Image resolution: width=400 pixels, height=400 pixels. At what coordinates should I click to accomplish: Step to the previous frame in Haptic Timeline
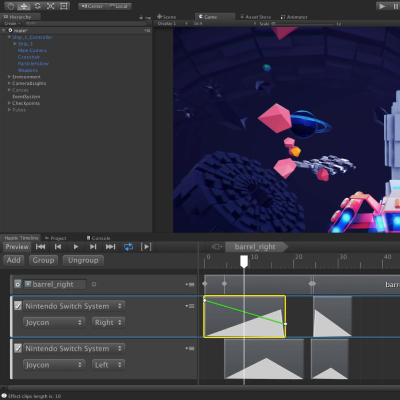(58, 247)
